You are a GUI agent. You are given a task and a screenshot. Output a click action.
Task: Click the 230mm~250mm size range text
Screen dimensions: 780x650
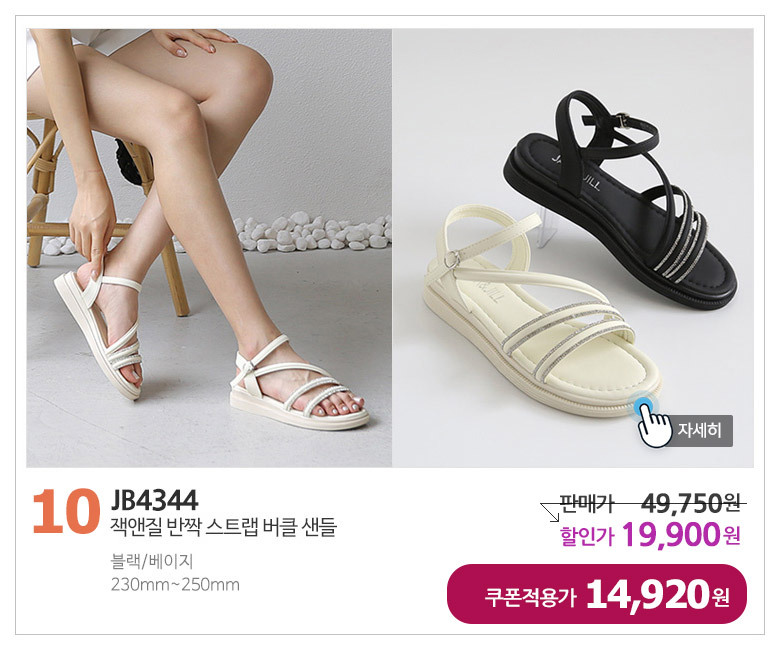175,584
